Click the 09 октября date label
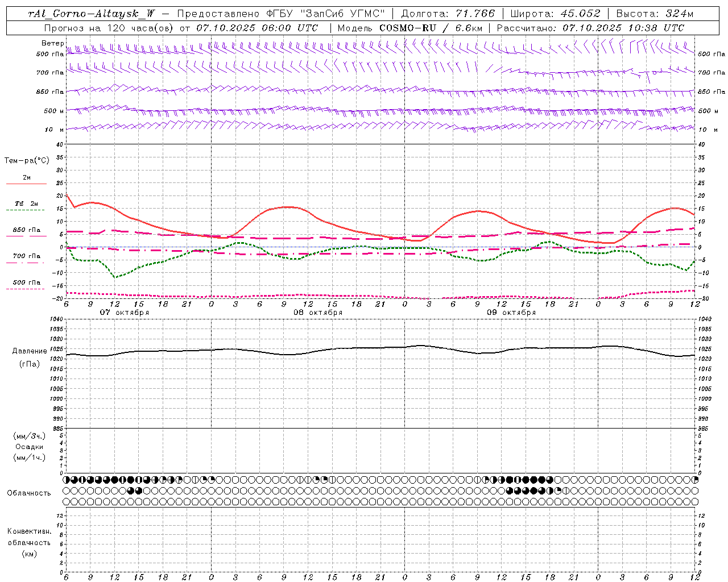 point(511,313)
